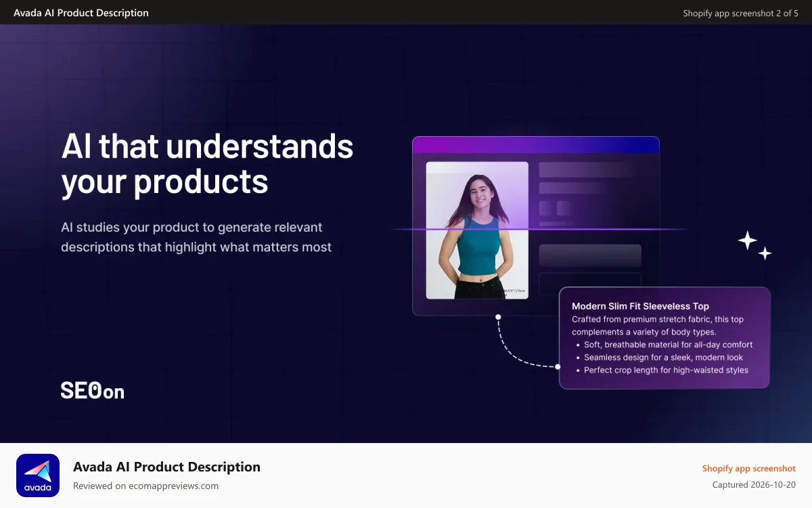Click the purple header bar of mockup window
This screenshot has width=812, height=508.
[536, 144]
